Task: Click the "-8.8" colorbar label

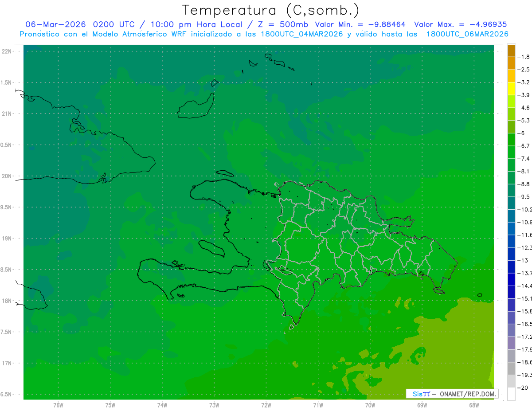Action: pos(524,184)
